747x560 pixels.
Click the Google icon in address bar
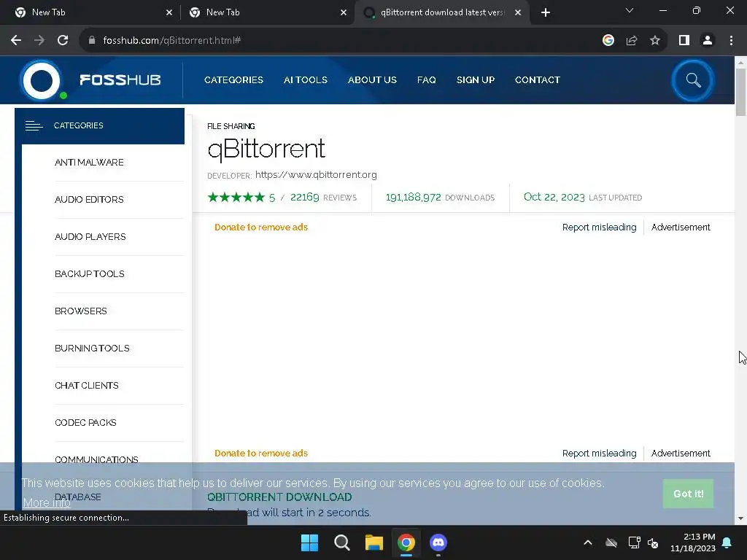click(x=608, y=41)
